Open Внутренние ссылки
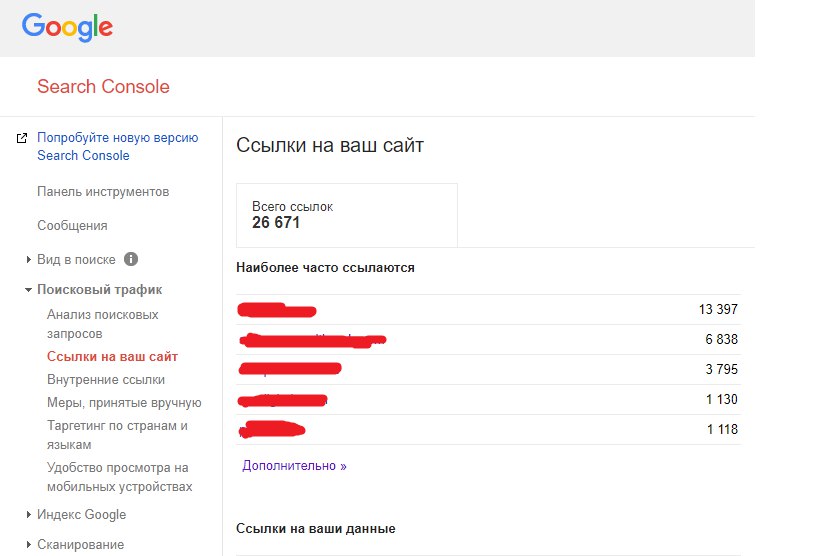 tap(106, 379)
